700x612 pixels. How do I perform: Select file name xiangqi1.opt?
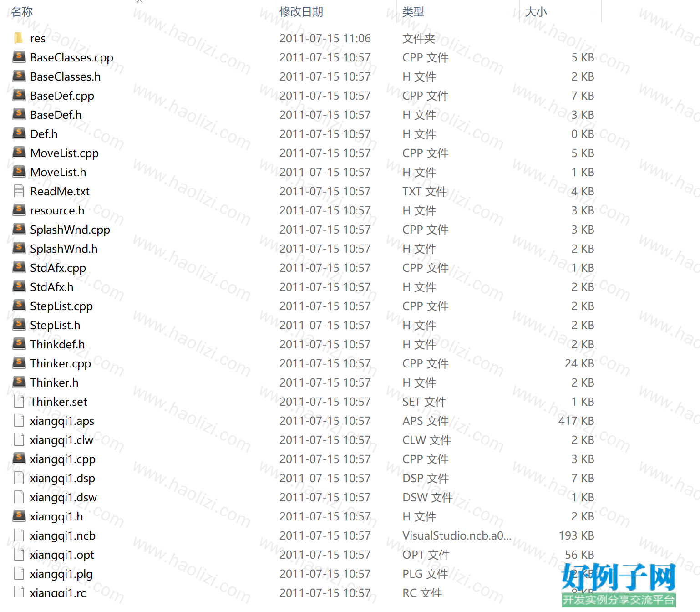pyautogui.click(x=62, y=555)
